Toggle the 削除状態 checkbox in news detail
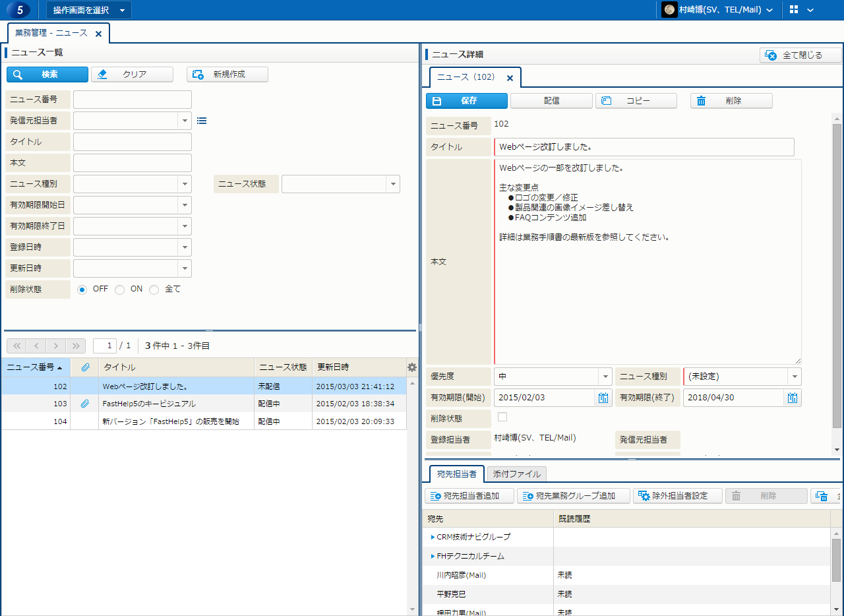The height and width of the screenshot is (616, 844). 502,417
